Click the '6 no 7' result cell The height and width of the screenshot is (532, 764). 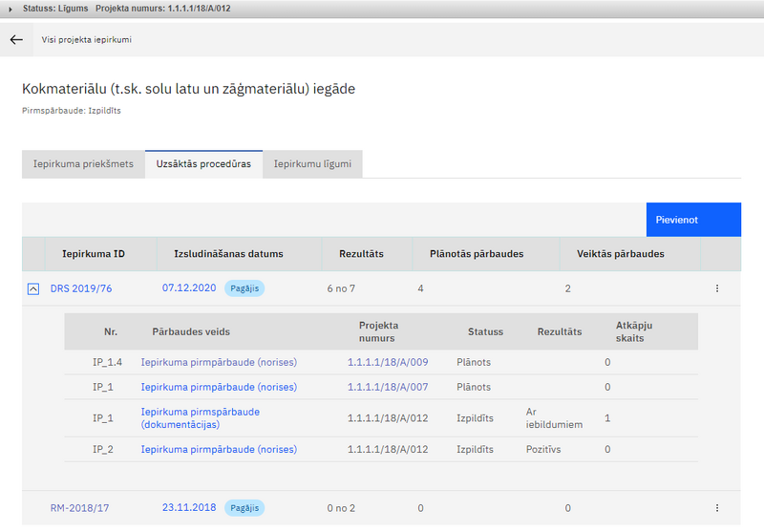pyautogui.click(x=341, y=288)
